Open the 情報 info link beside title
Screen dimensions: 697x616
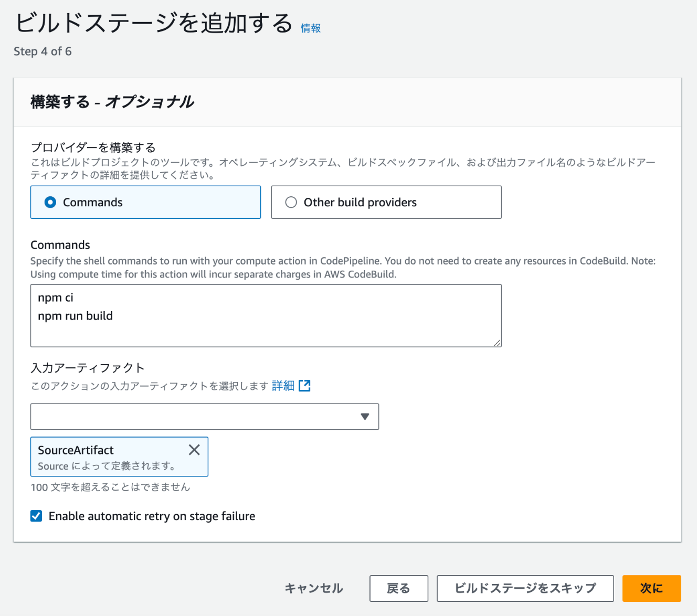[x=311, y=28]
